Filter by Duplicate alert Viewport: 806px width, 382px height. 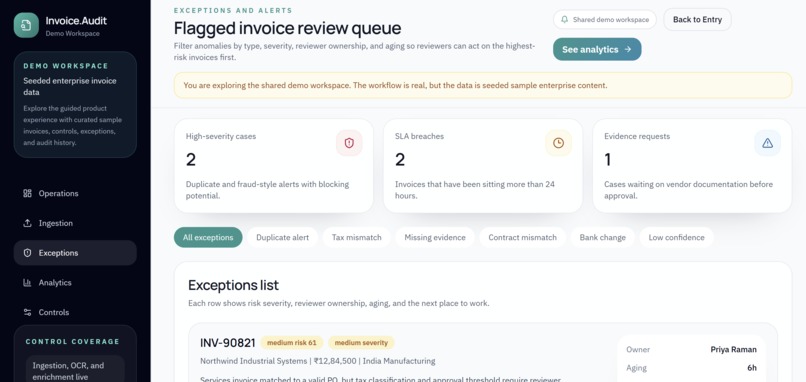tap(283, 238)
